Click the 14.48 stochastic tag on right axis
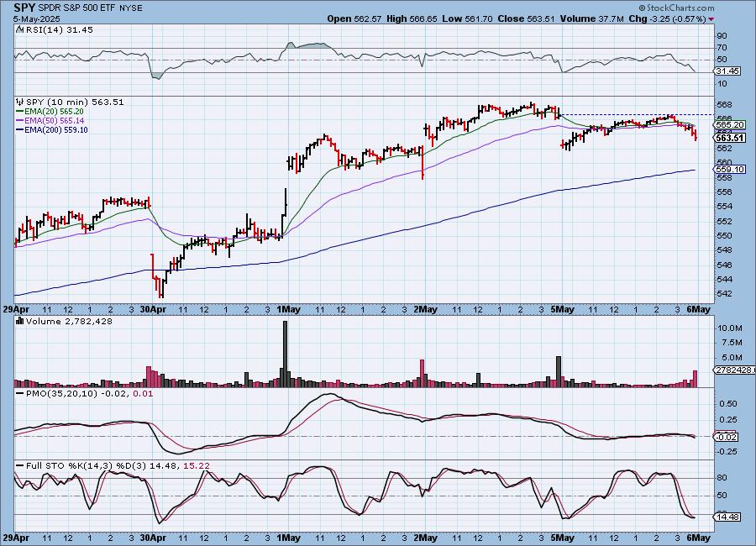This screenshot has height=546, width=756. [x=727, y=517]
